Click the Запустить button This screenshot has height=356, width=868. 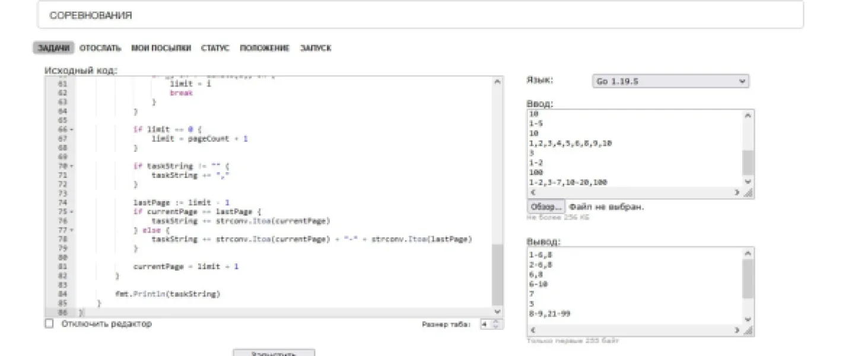click(274, 354)
